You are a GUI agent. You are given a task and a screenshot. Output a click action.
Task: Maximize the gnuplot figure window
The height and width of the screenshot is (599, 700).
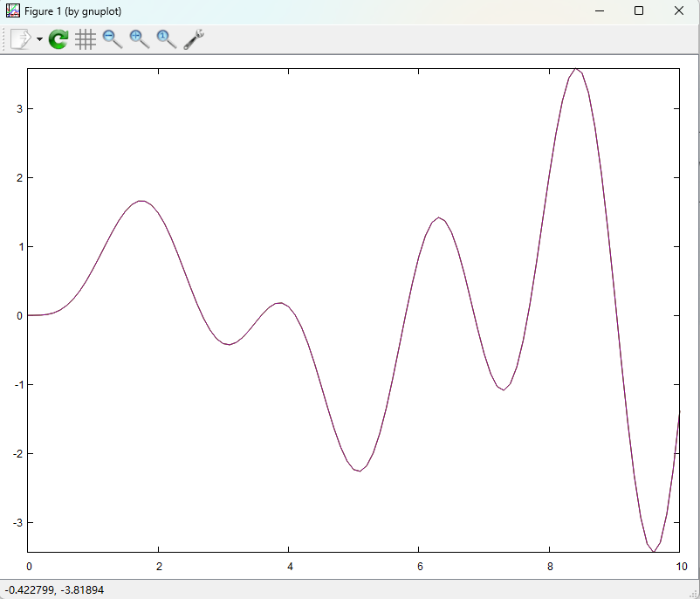[x=639, y=10]
